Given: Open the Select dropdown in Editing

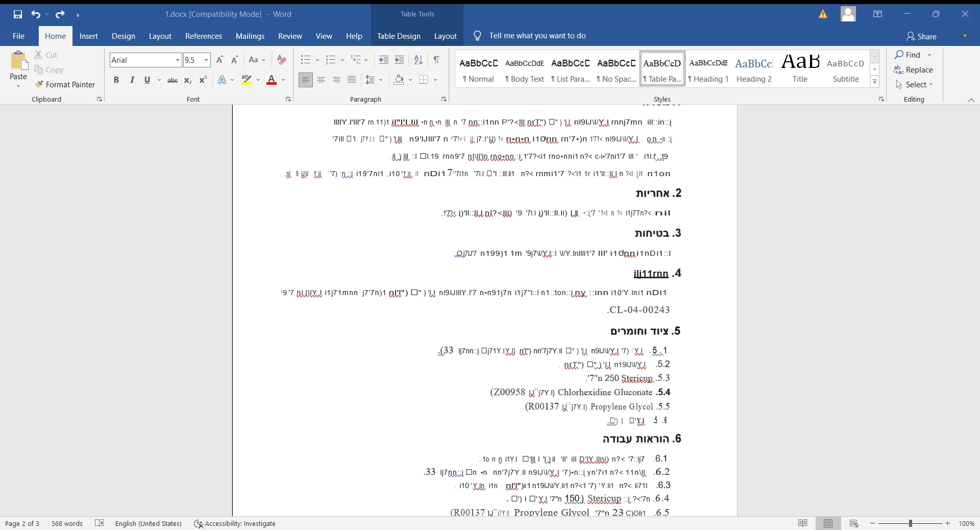Looking at the screenshot, I should click(x=914, y=85).
